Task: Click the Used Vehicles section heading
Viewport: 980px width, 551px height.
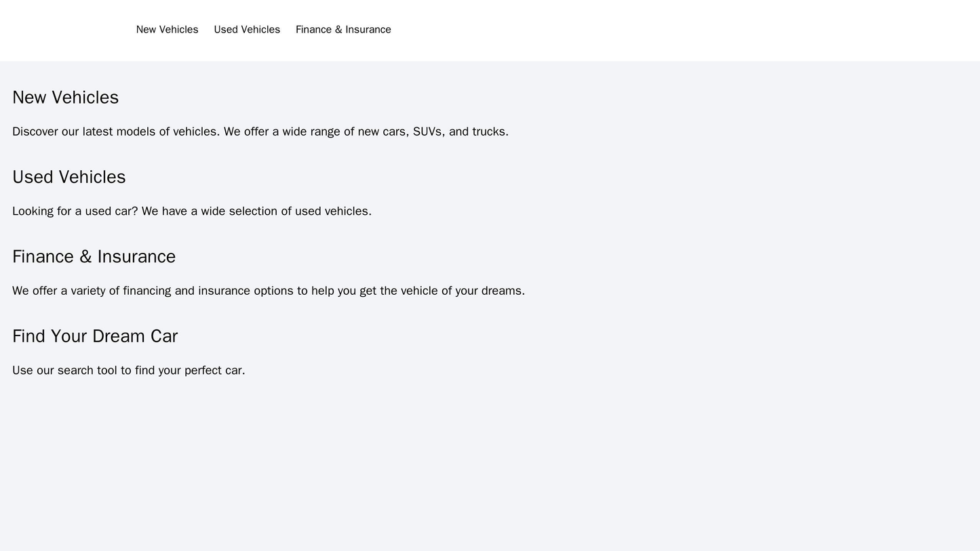Action: coord(68,177)
